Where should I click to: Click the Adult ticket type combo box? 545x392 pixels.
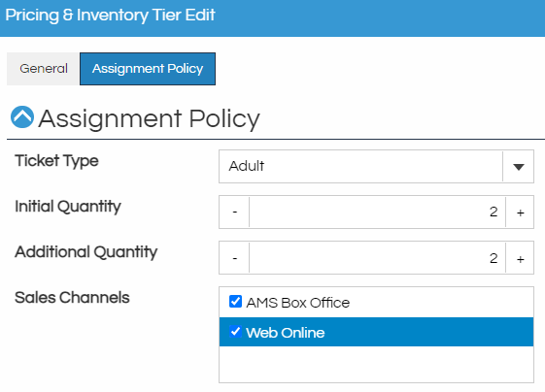[360, 167]
